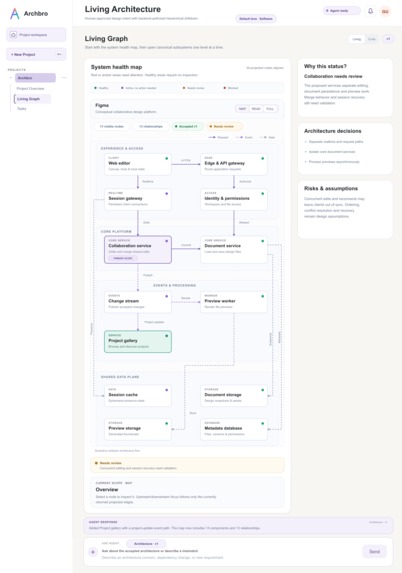
Task: Collapse the Agent response Architecture expander
Action: tap(379, 522)
